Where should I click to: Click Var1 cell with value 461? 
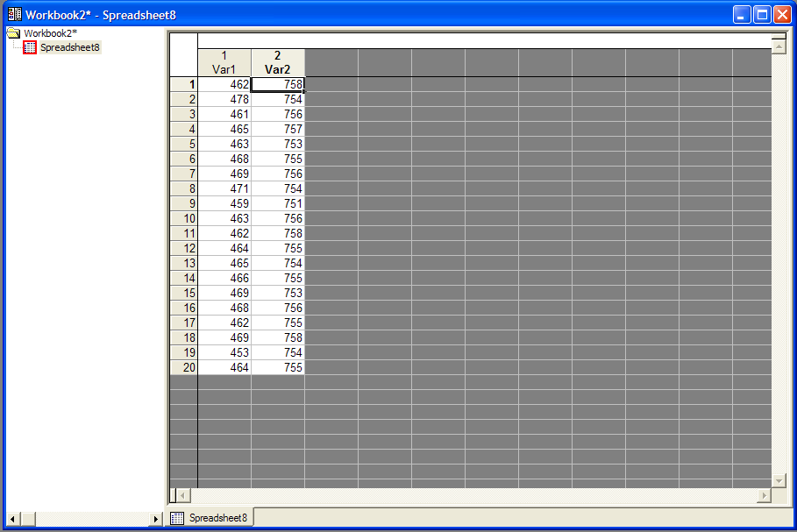(x=224, y=114)
